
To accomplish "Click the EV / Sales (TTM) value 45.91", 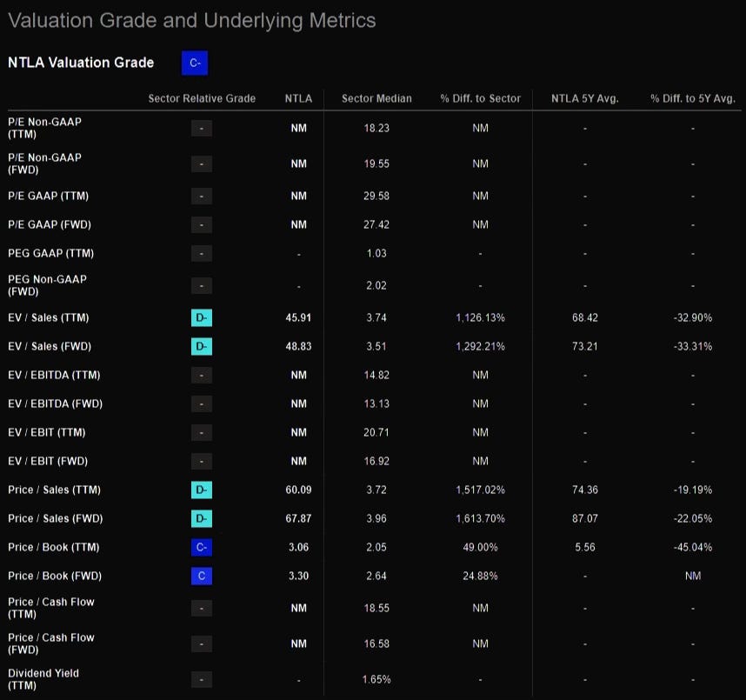I will (x=298, y=318).
